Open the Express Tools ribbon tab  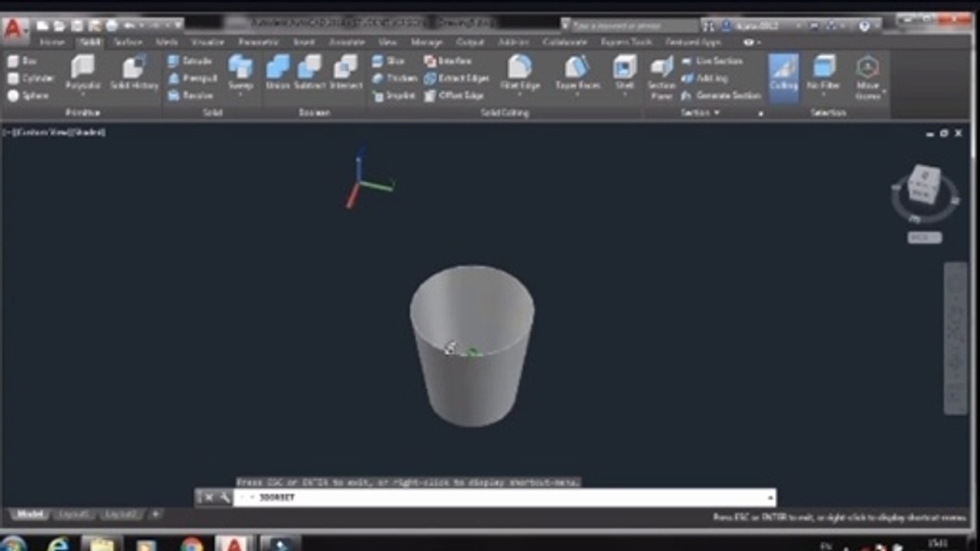626,42
